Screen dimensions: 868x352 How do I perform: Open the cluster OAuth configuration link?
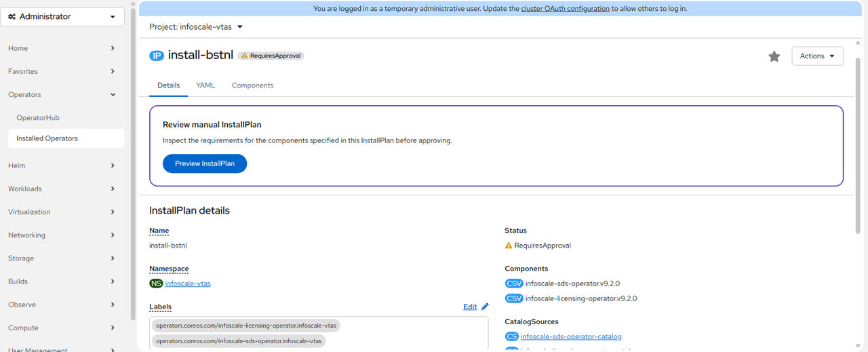(x=565, y=9)
